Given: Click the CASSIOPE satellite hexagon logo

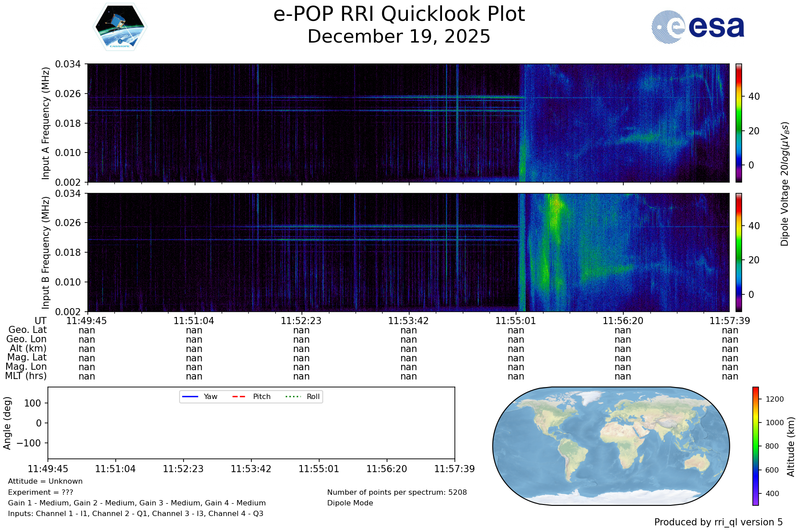Looking at the screenshot, I should point(120,27).
